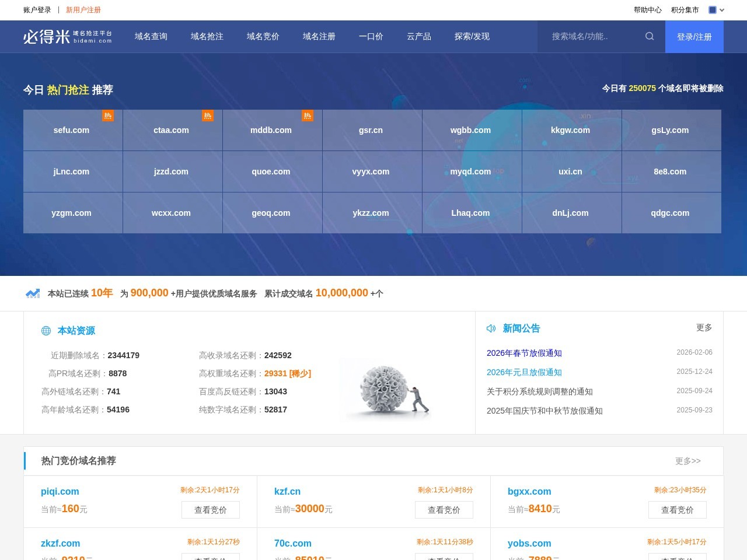The height and width of the screenshot is (560, 747).
Task: Select the domain kzf.cn
Action: click(x=287, y=491)
